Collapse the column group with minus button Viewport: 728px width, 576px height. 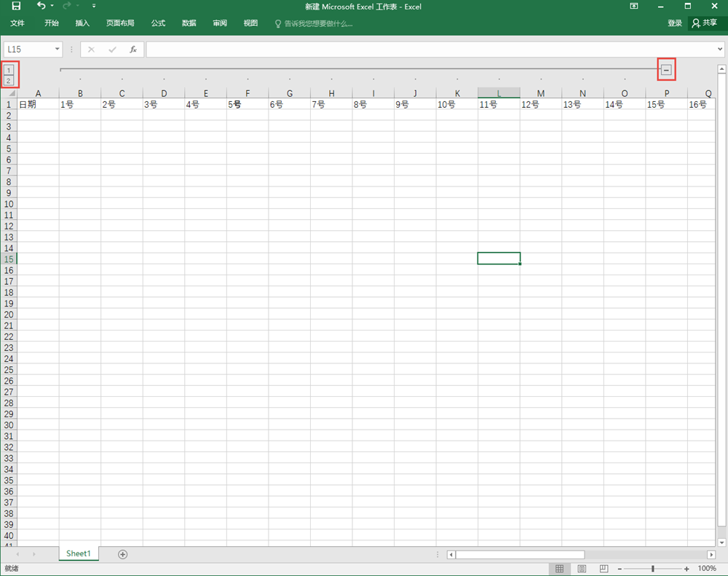click(x=666, y=70)
